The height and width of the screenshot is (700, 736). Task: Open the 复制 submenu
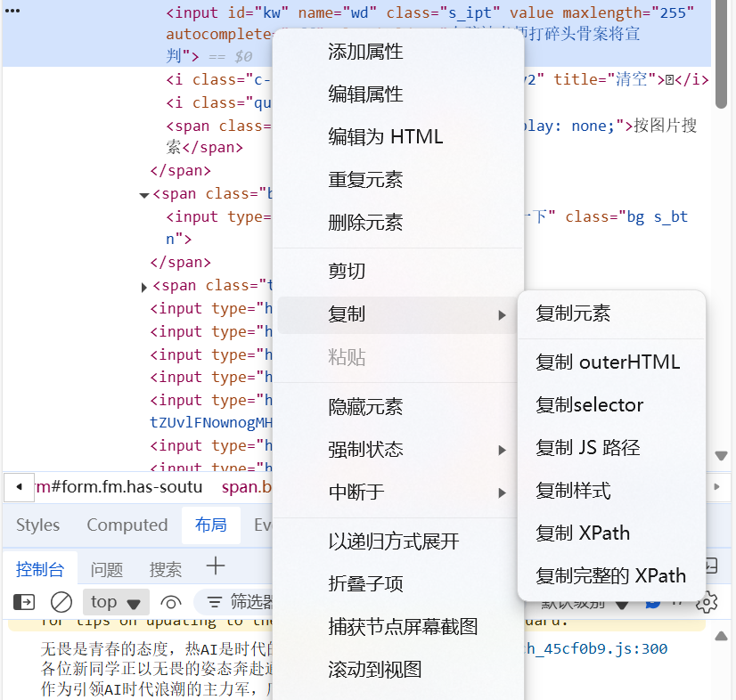click(397, 314)
